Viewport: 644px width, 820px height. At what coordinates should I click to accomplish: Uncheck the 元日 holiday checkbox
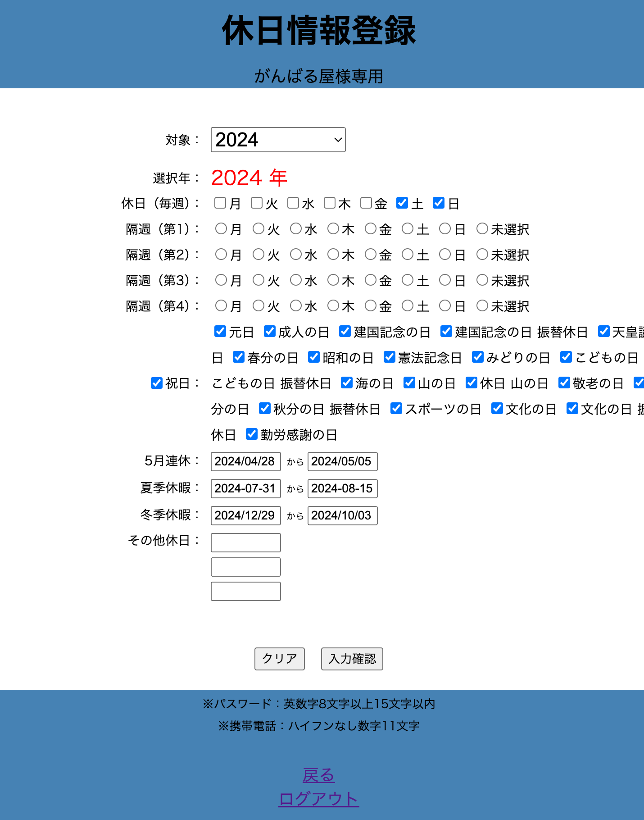tap(220, 332)
